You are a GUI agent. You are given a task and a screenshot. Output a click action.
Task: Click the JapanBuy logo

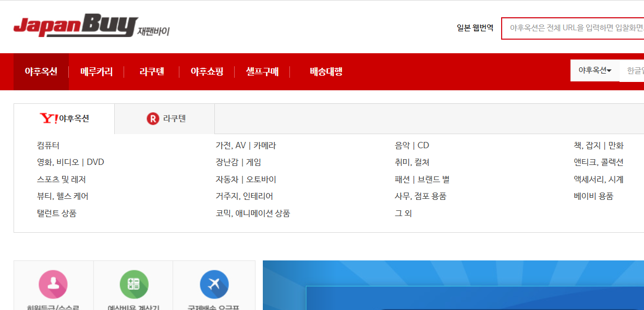[91, 26]
